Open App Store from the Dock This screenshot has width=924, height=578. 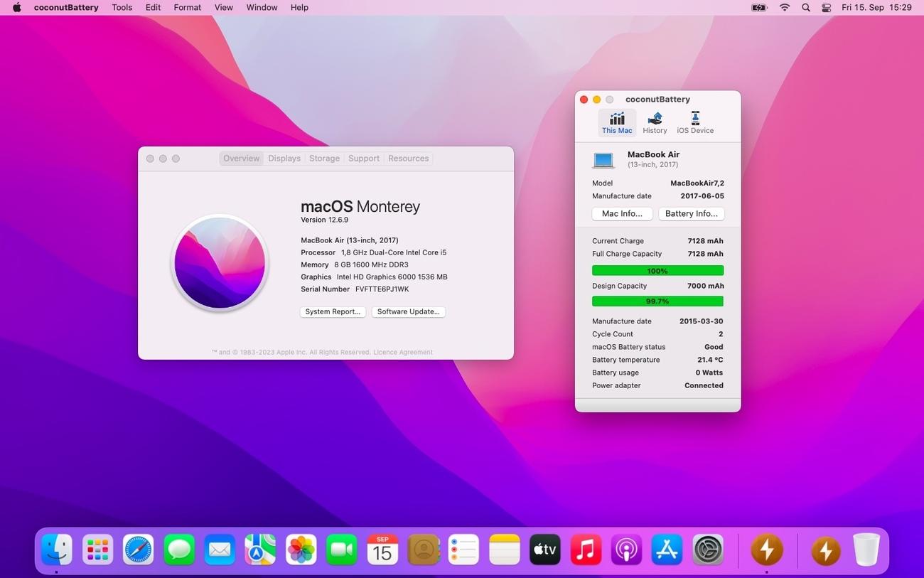(667, 550)
